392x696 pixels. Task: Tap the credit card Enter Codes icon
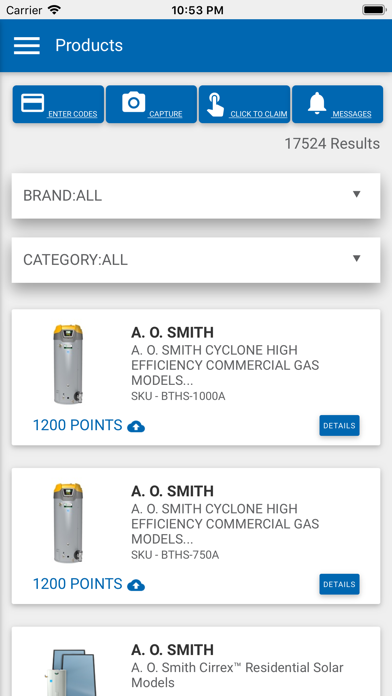32,103
